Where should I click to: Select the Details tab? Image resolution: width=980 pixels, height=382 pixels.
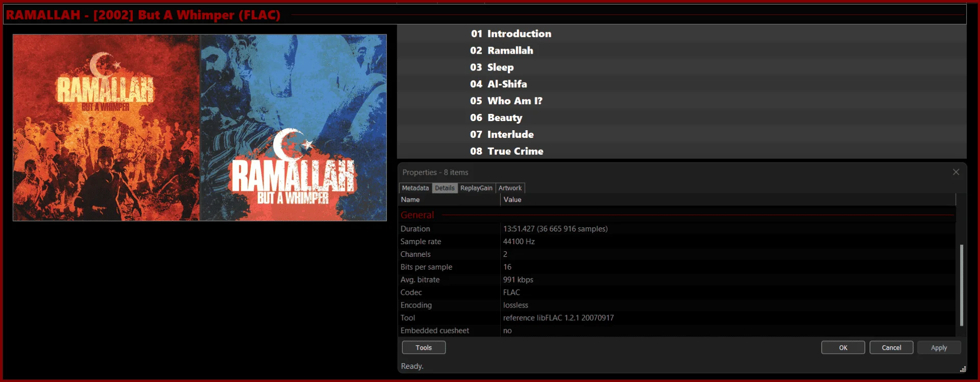click(445, 188)
